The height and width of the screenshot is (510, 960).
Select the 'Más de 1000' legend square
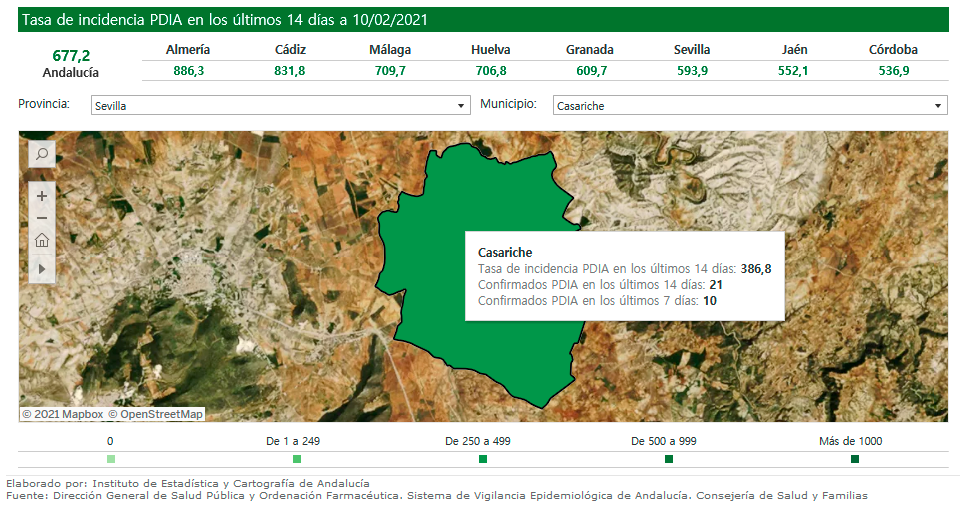(855, 459)
